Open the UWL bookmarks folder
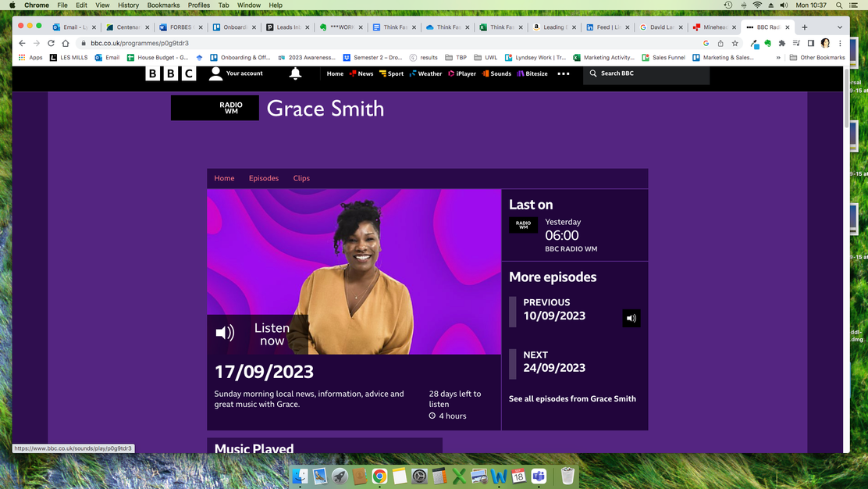Viewport: 868px width, 489px height. 486,58
